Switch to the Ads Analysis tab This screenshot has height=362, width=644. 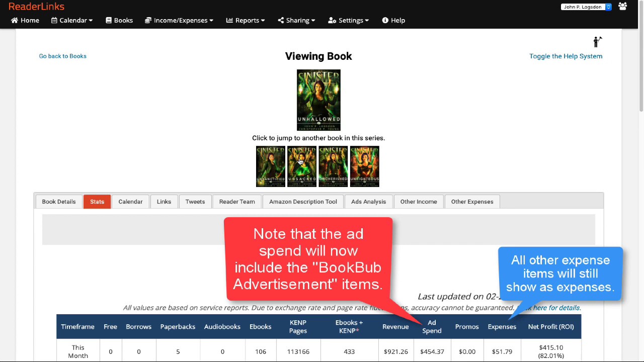tap(369, 202)
